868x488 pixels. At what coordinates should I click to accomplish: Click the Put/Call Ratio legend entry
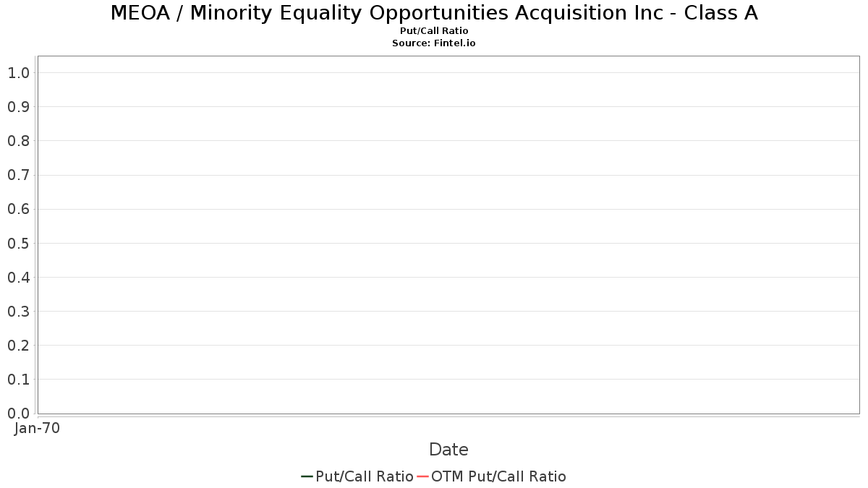(357, 476)
